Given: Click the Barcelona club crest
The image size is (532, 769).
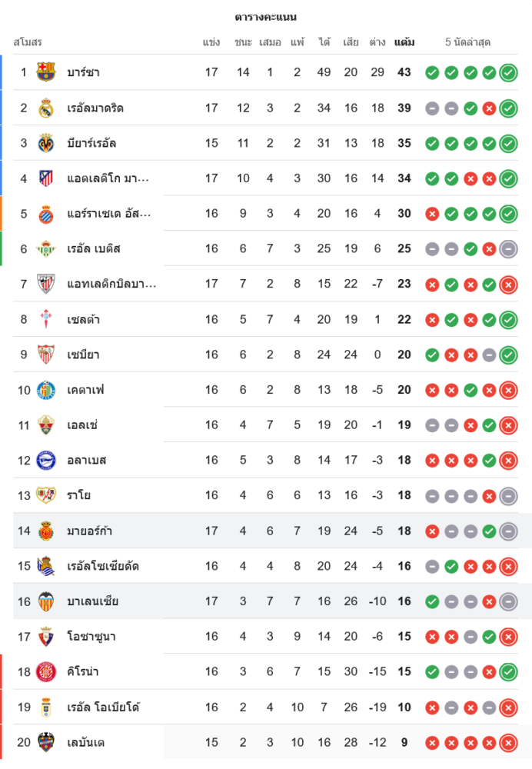Looking at the screenshot, I should (46, 72).
